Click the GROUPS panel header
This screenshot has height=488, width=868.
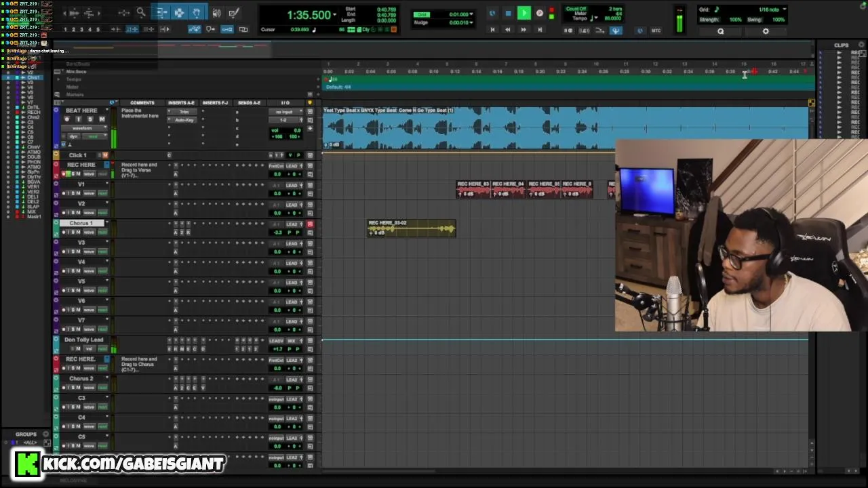click(x=26, y=434)
